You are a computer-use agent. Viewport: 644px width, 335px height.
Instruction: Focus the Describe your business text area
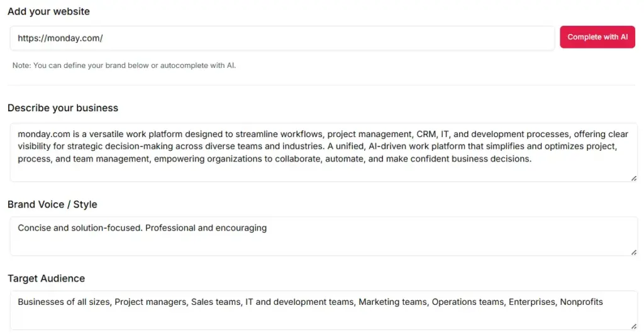323,170
